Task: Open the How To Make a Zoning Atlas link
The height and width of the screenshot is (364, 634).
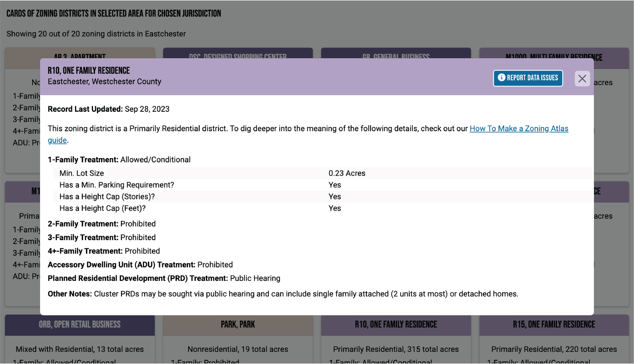Action: [x=519, y=129]
